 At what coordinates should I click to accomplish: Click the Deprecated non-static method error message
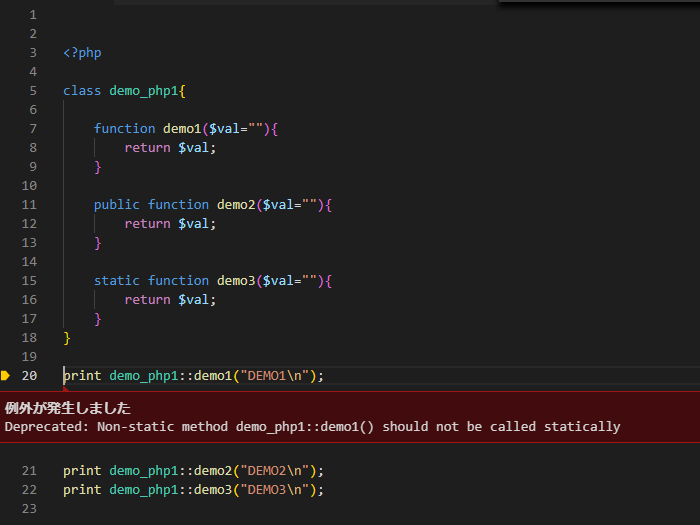click(312, 427)
